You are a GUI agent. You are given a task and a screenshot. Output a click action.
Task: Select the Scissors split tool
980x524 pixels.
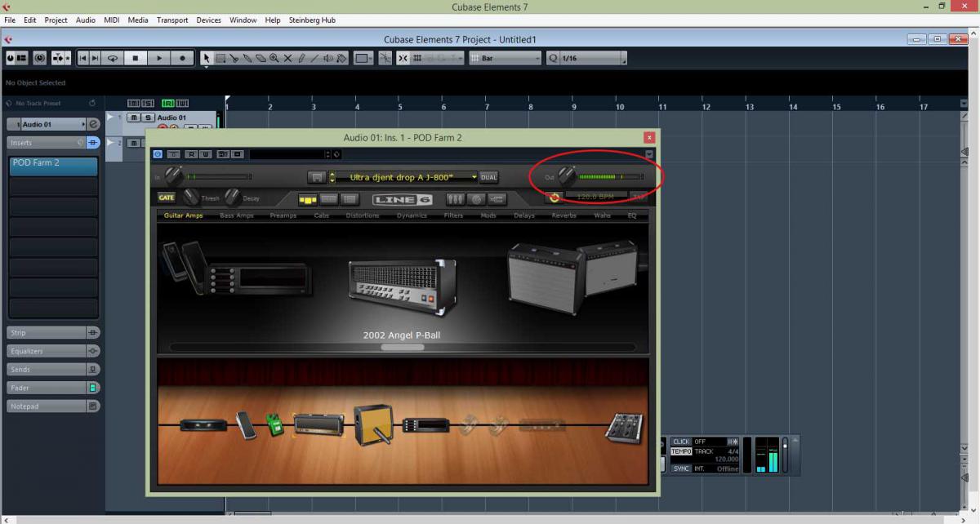coord(234,59)
